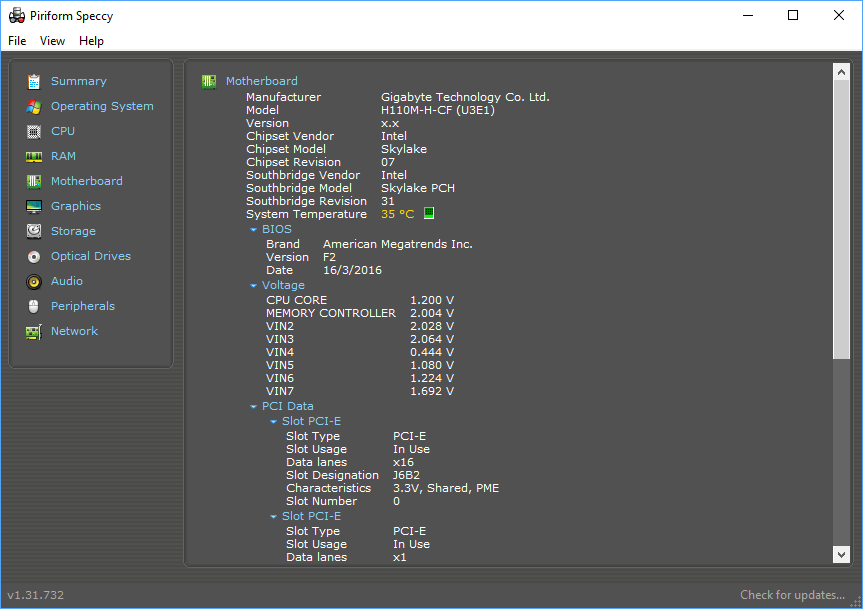Viewport: 863px width, 609px height.
Task: Show the CPU section
Action: coord(63,131)
